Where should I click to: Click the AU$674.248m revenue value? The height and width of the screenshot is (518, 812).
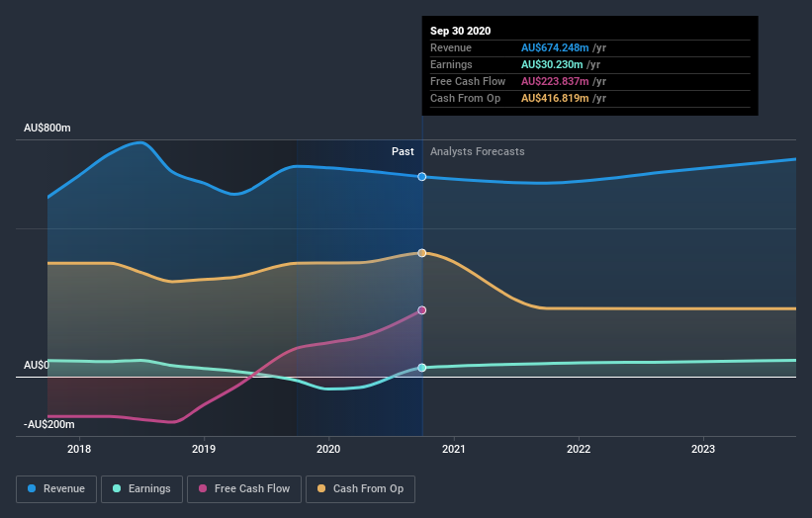tap(555, 48)
